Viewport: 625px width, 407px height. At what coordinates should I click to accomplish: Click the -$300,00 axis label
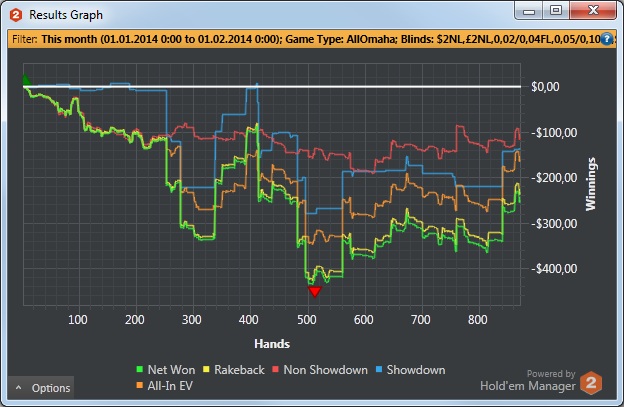tap(554, 224)
